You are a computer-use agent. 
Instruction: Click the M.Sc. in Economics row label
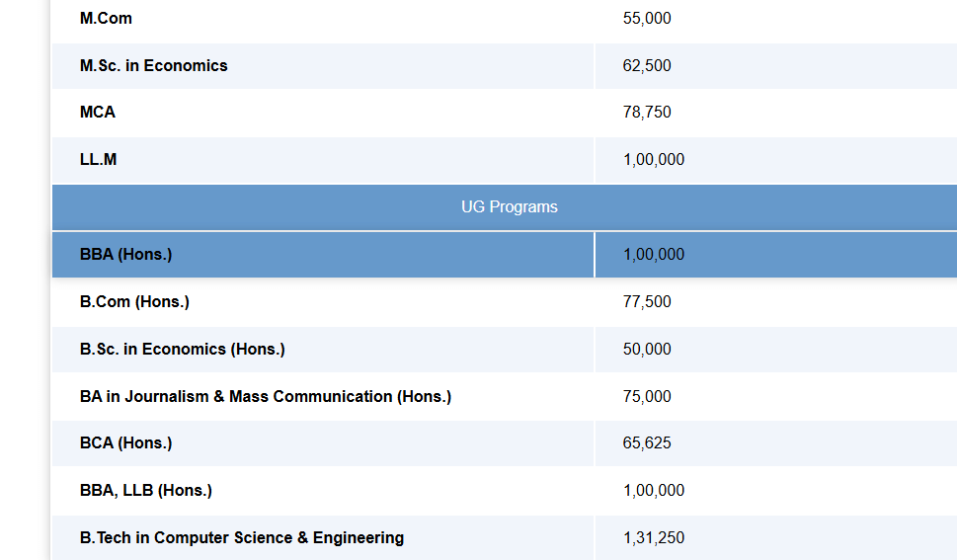154,66
